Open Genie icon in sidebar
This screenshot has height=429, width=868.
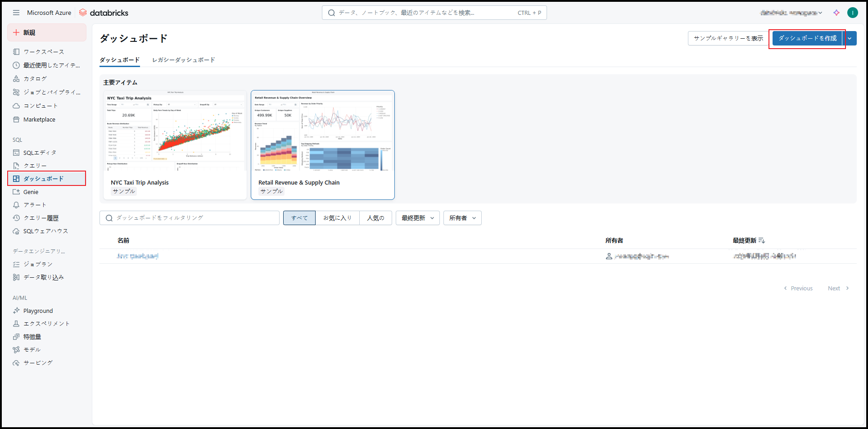(16, 192)
